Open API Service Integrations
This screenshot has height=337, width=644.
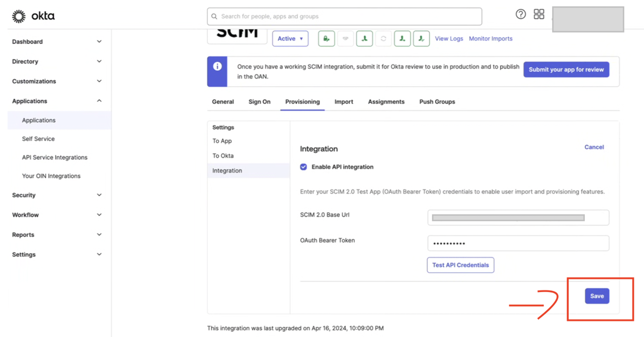click(x=55, y=157)
